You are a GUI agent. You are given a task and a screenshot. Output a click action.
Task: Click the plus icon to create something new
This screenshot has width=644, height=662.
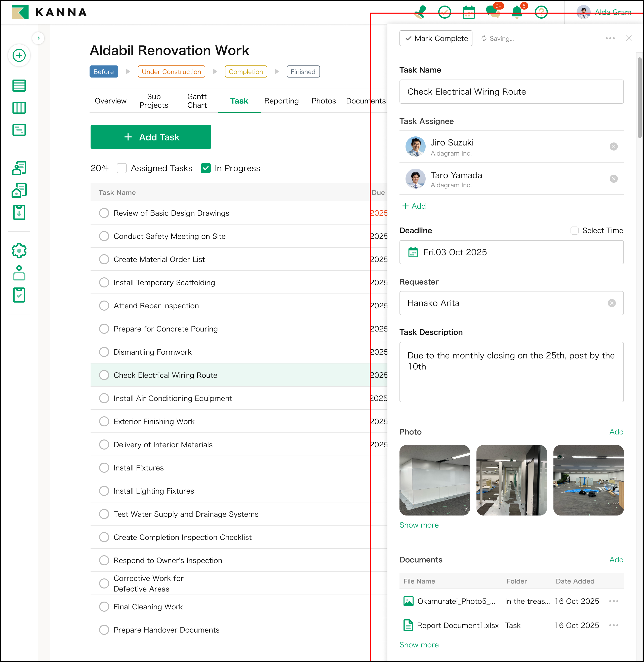19,55
